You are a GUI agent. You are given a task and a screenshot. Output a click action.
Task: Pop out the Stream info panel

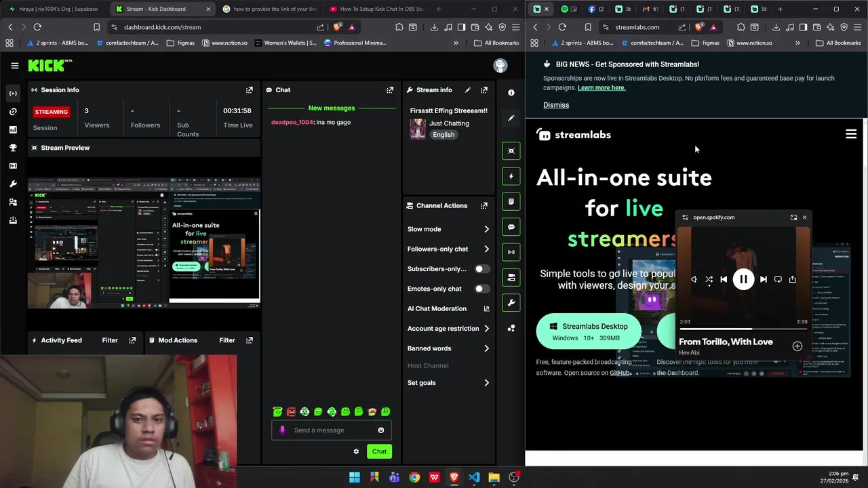point(484,89)
